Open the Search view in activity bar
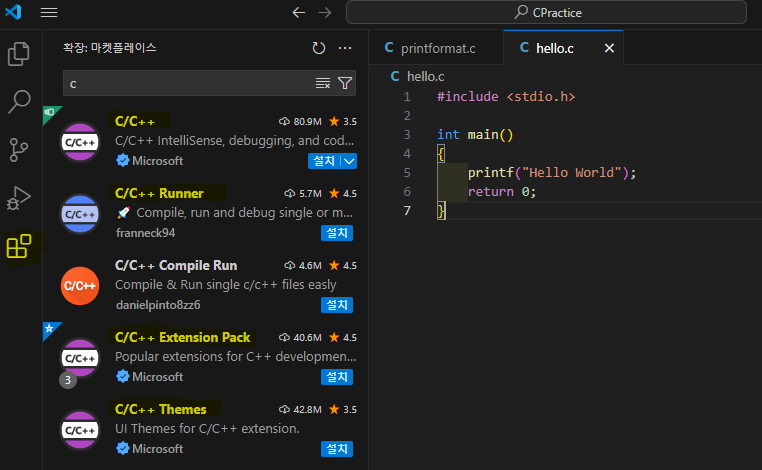 point(19,101)
